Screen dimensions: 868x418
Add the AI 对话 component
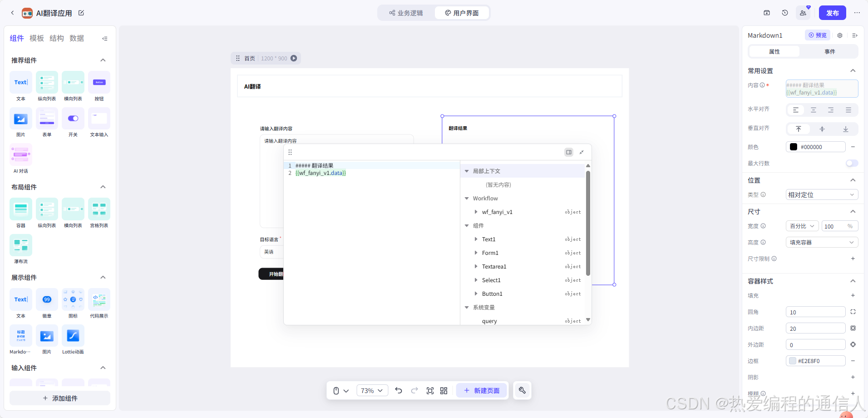point(21,154)
